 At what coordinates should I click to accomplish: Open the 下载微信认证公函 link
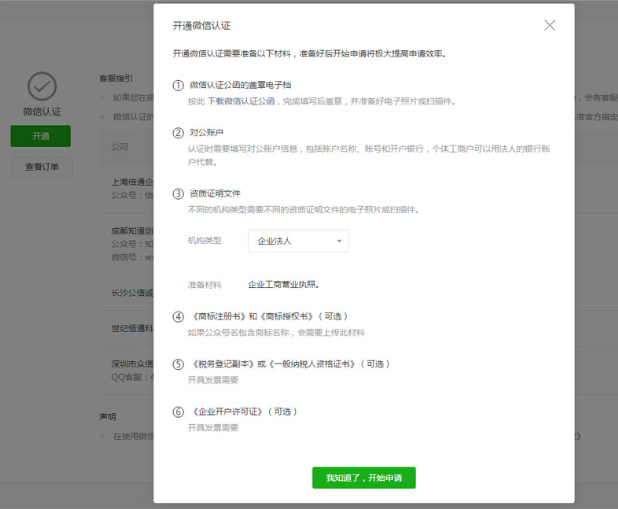click(241, 101)
